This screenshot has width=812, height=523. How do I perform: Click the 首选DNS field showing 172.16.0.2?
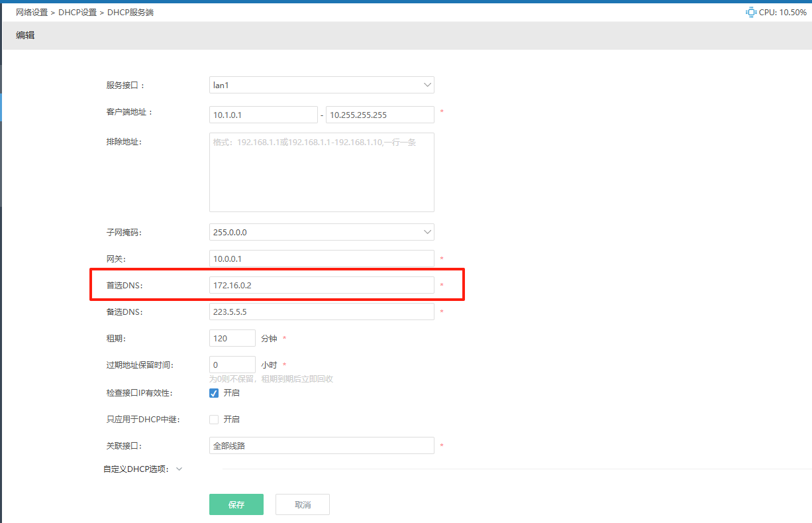click(321, 285)
